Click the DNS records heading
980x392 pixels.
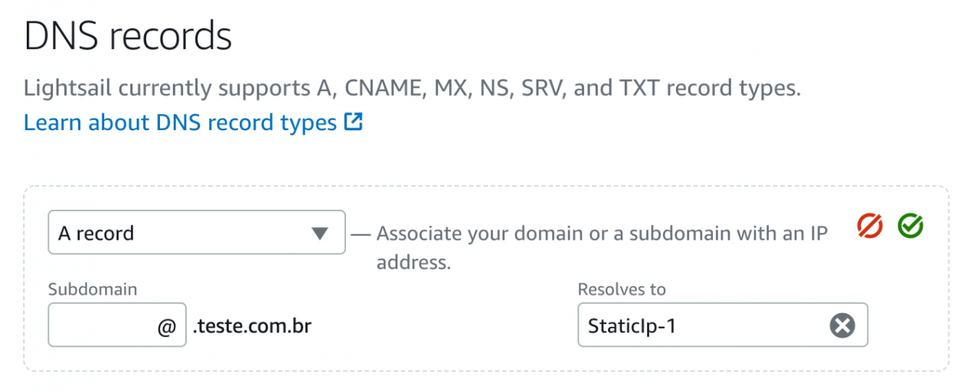click(128, 37)
